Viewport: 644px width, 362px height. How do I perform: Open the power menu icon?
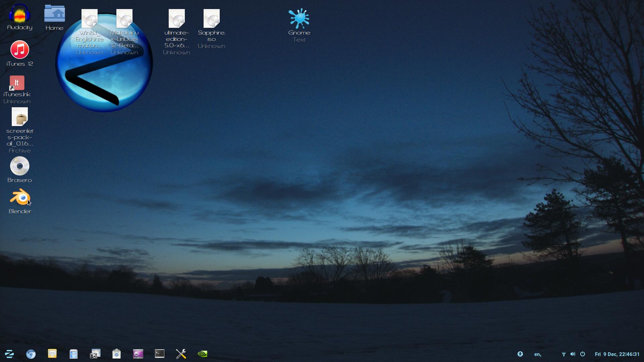[583, 354]
